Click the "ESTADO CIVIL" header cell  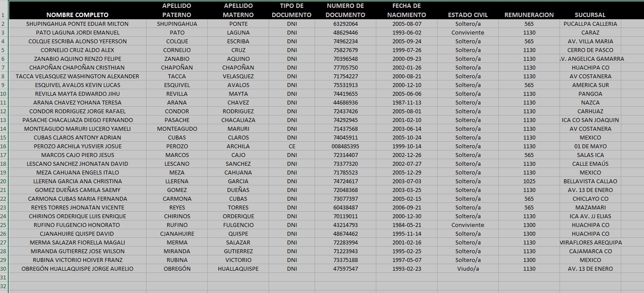tap(468, 15)
